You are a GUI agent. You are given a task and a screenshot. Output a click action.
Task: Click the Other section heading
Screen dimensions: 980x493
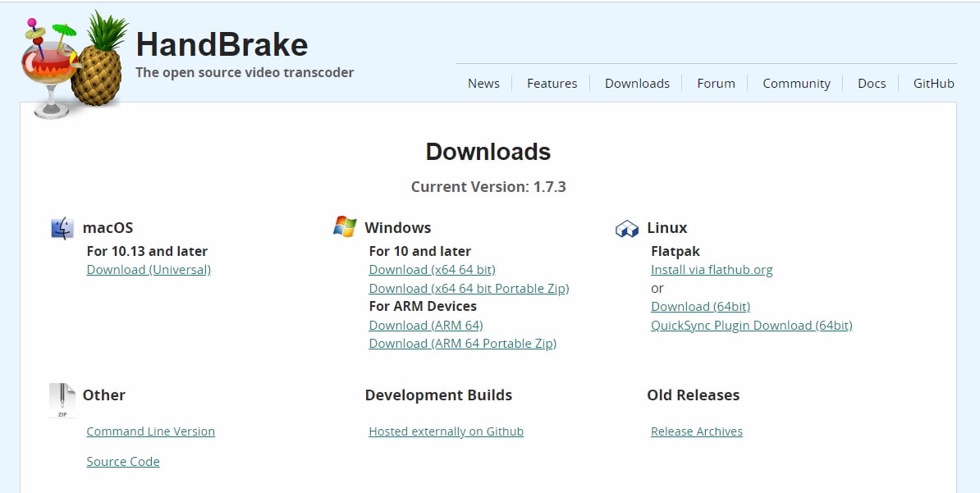point(103,395)
